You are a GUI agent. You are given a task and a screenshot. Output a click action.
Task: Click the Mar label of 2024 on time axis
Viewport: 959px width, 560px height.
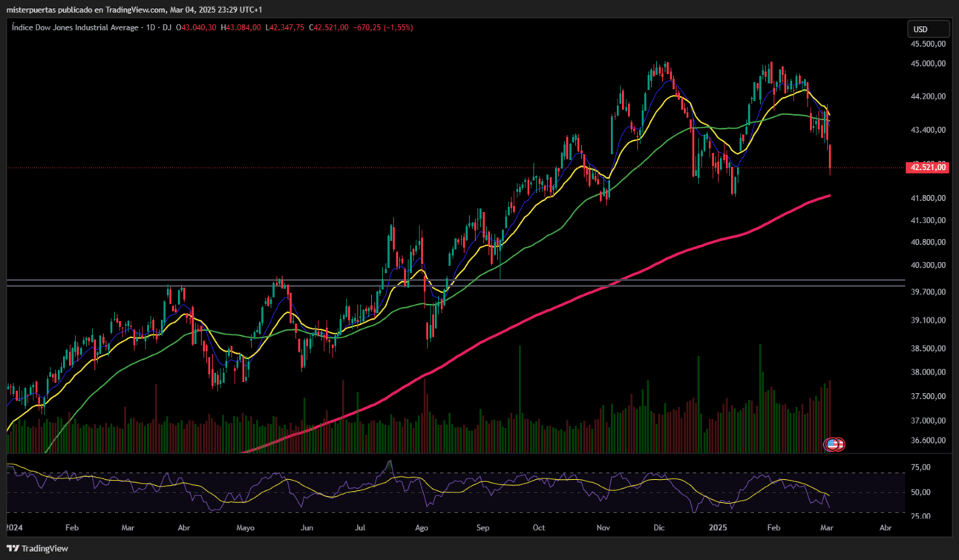pos(128,528)
